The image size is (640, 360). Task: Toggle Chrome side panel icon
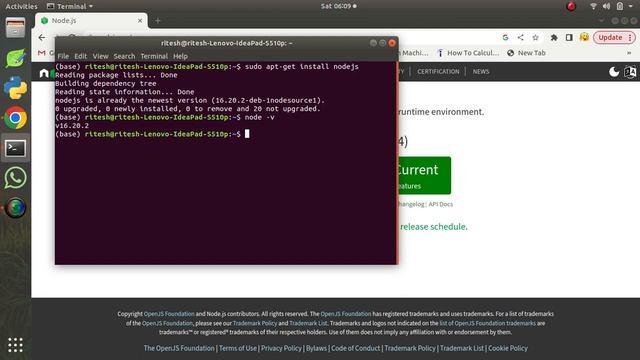[x=569, y=38]
